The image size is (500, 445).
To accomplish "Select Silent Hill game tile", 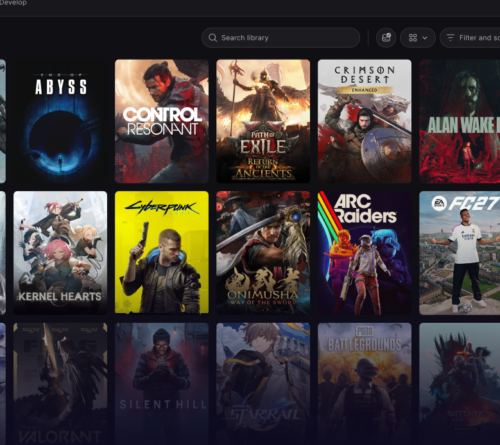I will [162, 384].
